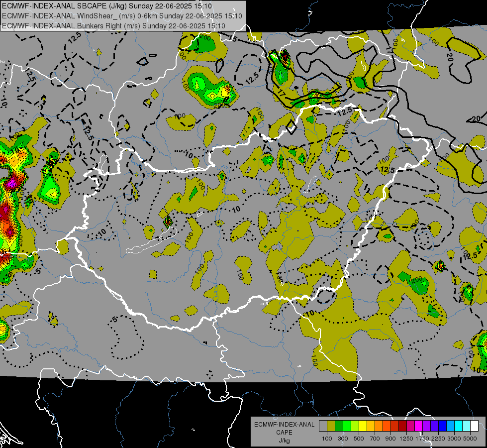Click the 1250 legend value label

(406, 439)
